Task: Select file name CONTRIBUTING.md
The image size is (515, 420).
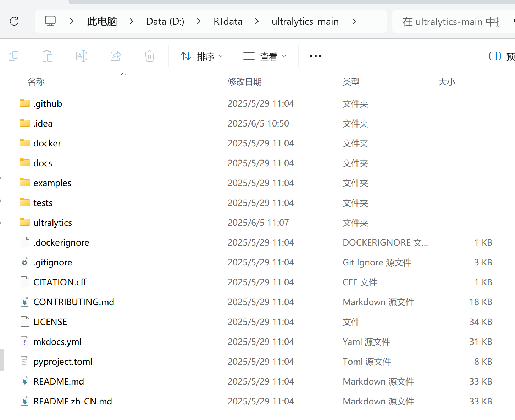Action: [x=74, y=302]
